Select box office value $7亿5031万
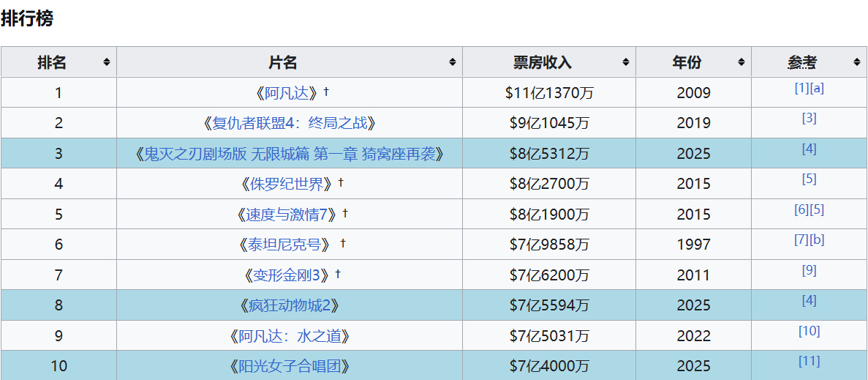Image resolution: width=868 pixels, height=380 pixels. [x=549, y=335]
